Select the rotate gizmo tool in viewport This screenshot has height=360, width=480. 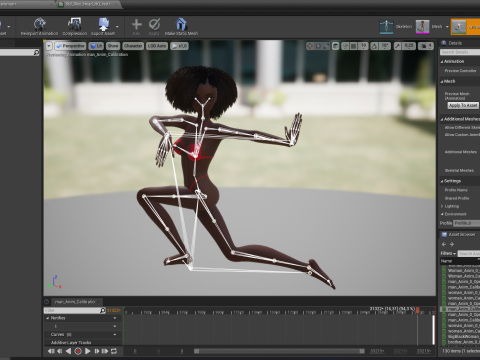(318, 46)
